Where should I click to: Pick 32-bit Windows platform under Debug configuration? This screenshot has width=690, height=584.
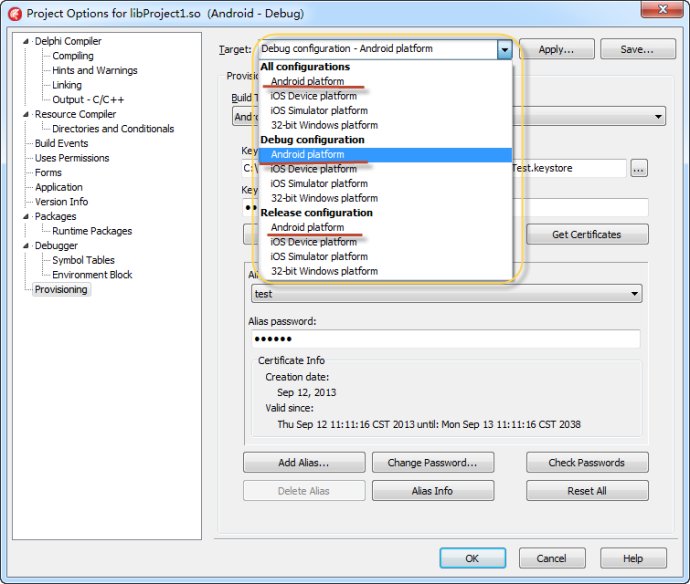324,198
